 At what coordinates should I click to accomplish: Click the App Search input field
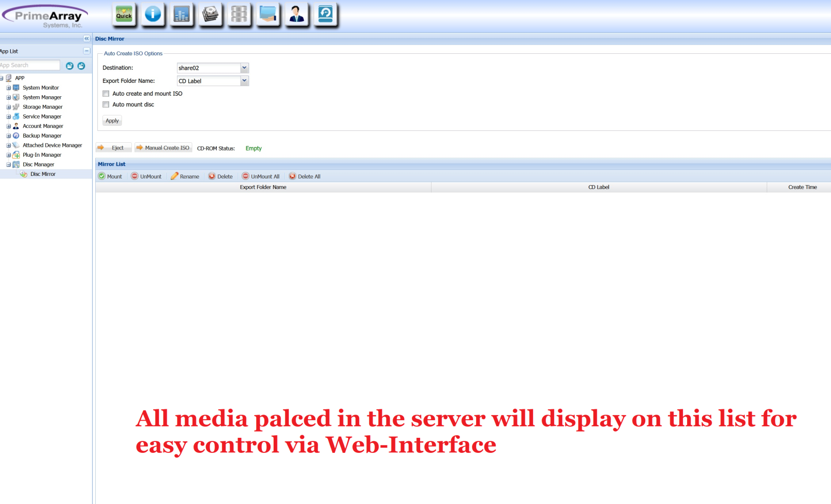tap(29, 65)
